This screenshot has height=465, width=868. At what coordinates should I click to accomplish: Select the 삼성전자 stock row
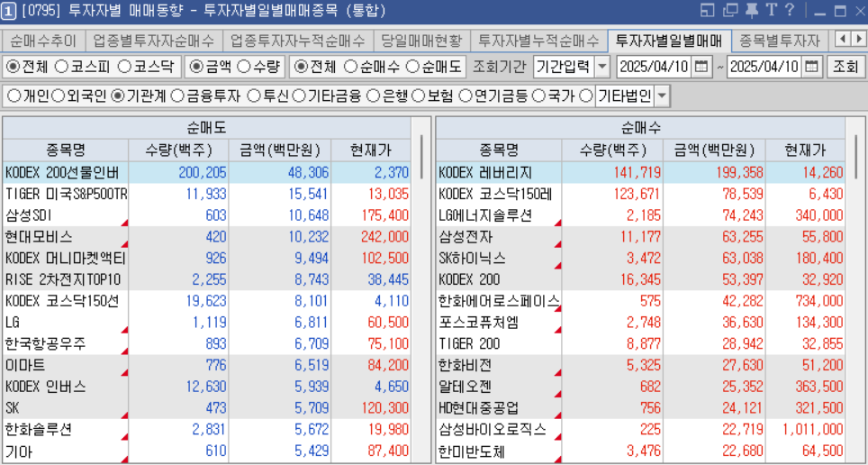(640, 237)
